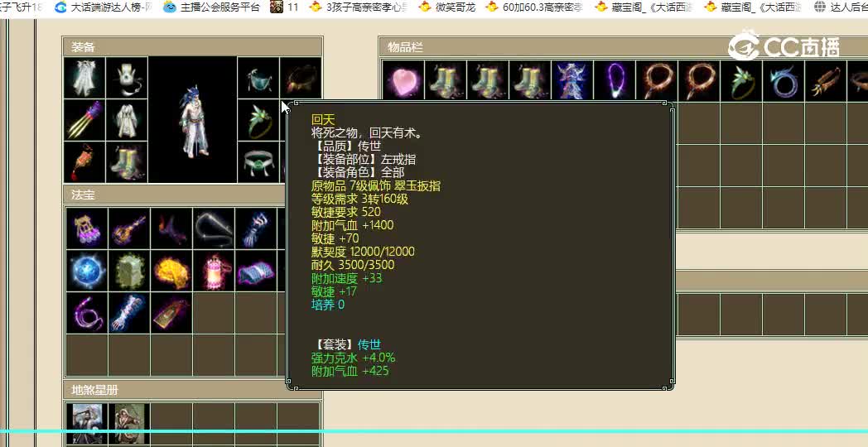The height and width of the screenshot is (447, 868).
Task: Click the 物品栏 panel header
Action: pos(624,47)
